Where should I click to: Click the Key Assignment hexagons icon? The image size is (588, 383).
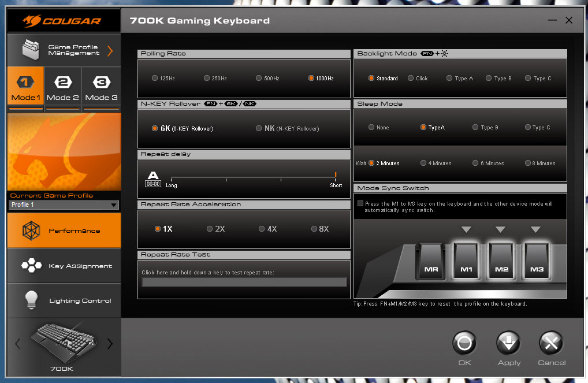[32, 266]
